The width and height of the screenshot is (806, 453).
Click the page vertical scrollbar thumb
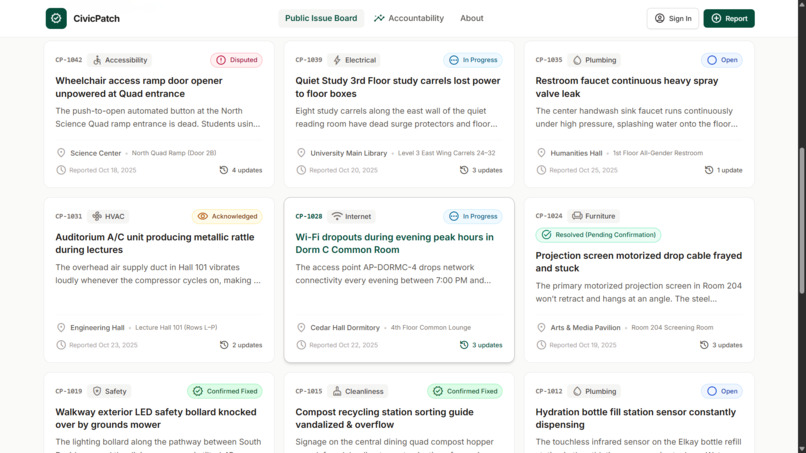[x=801, y=221]
